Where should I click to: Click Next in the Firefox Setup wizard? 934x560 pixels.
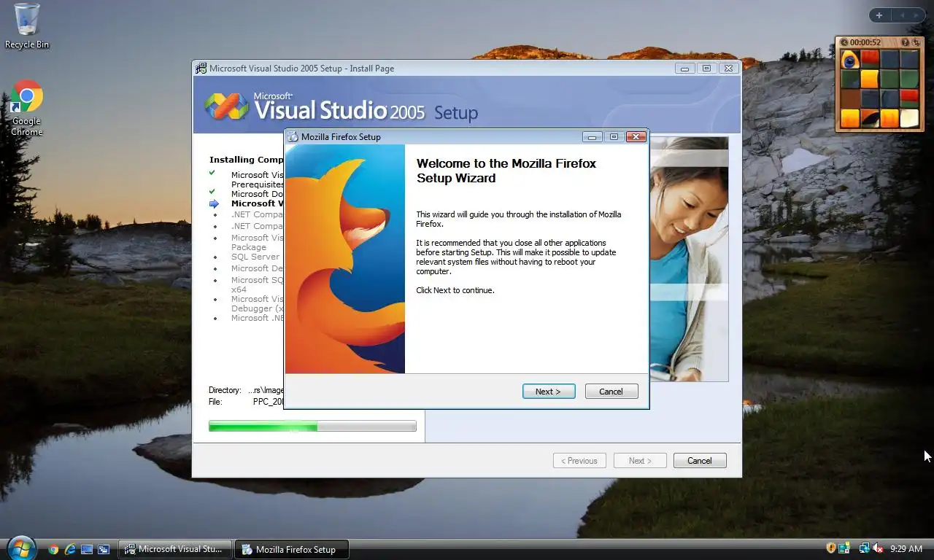pyautogui.click(x=549, y=392)
